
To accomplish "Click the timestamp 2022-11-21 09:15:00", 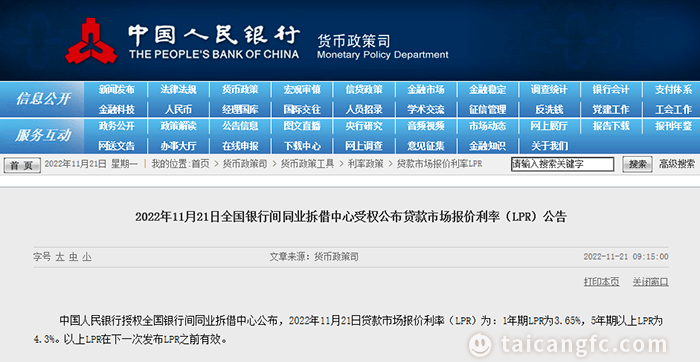I will tap(626, 257).
